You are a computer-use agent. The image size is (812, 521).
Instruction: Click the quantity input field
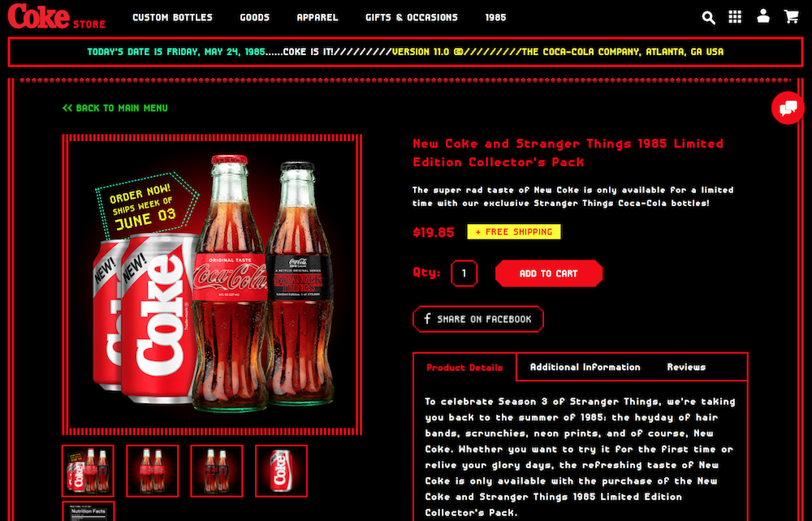pos(464,273)
